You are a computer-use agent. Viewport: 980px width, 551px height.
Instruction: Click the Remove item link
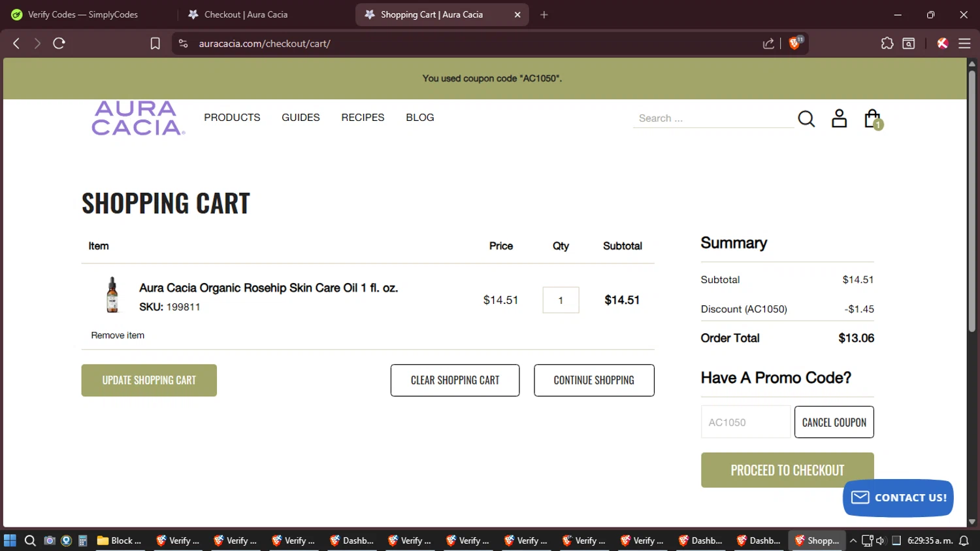coord(118,335)
